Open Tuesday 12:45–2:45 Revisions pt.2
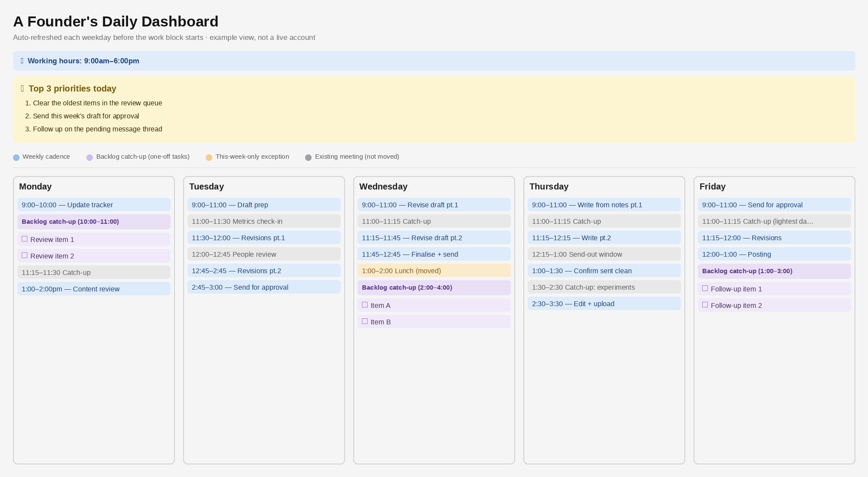This screenshot has height=477, width=868. (x=264, y=271)
